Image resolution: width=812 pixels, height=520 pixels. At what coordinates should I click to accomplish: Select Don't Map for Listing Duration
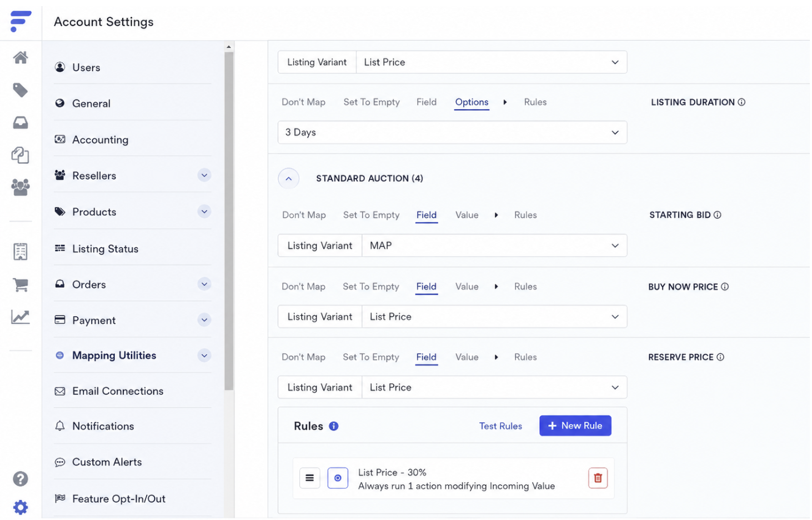[x=304, y=102]
